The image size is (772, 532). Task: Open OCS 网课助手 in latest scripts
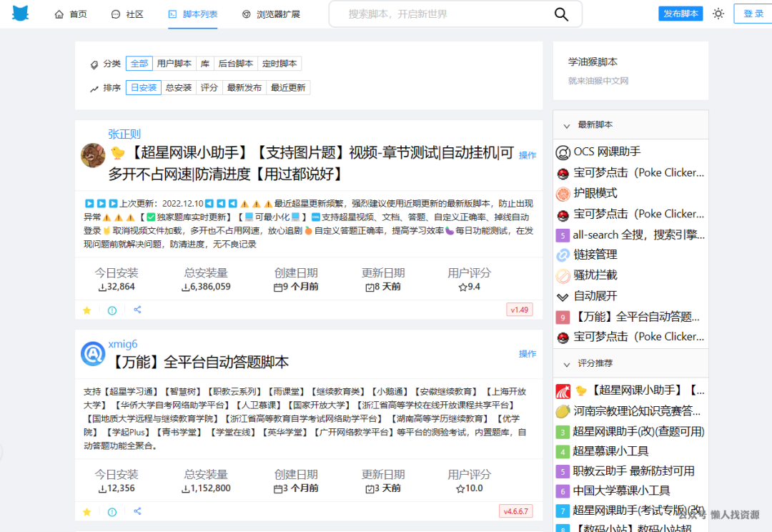tap(607, 152)
